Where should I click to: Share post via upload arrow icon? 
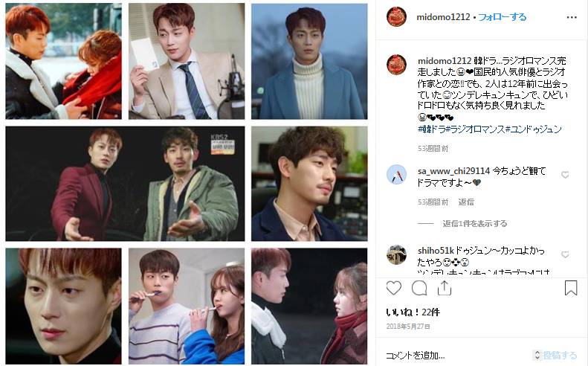tap(445, 288)
